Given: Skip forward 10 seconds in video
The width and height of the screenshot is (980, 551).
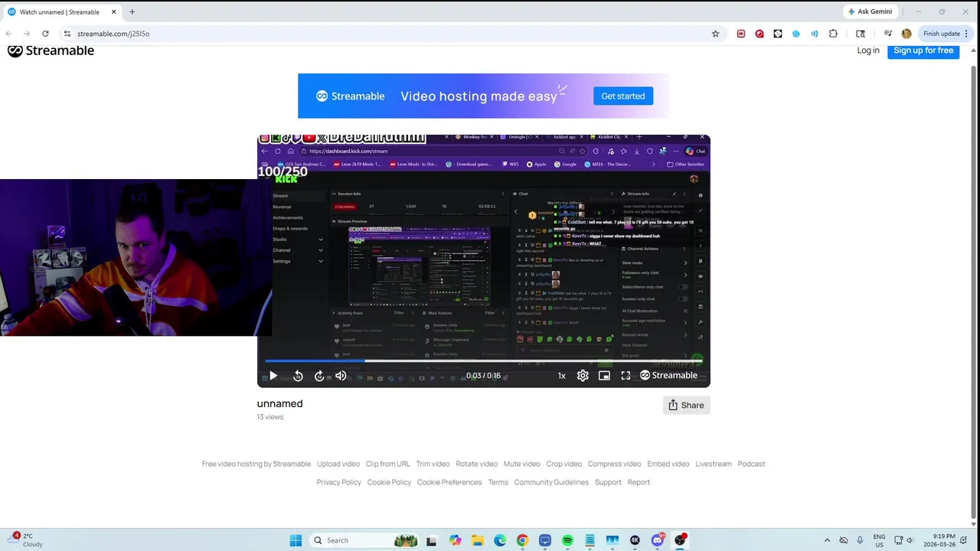Looking at the screenshot, I should [319, 376].
